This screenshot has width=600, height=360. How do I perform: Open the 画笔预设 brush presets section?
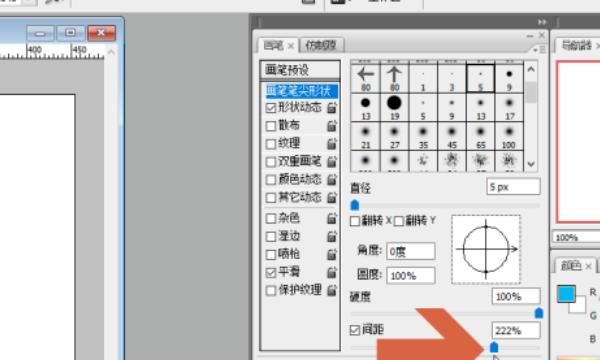300,70
